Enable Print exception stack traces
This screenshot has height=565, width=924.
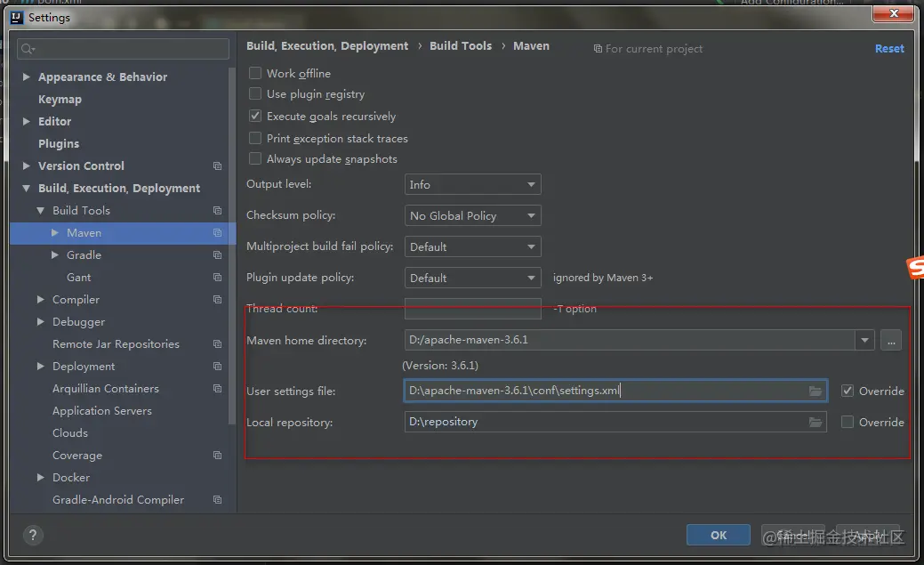coord(255,138)
